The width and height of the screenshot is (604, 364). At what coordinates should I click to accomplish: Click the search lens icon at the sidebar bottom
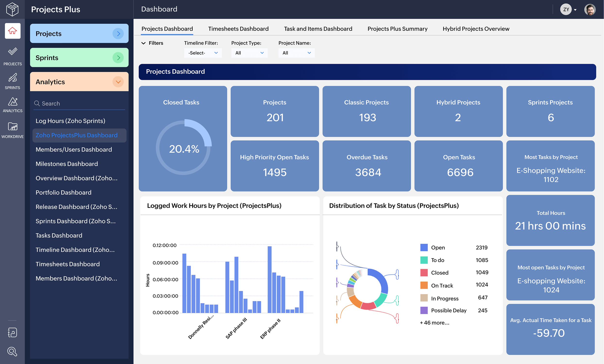coord(12,352)
